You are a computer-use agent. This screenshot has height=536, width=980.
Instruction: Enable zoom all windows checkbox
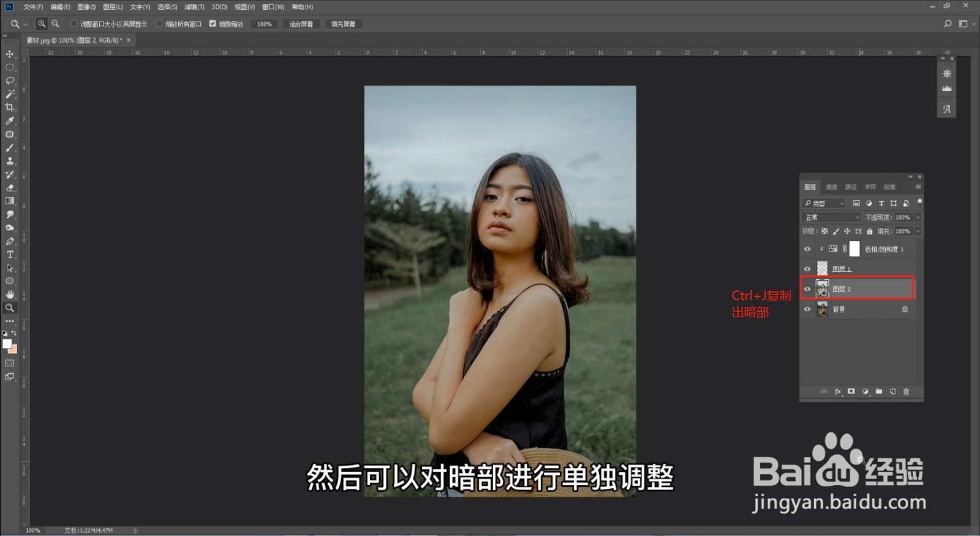pos(159,24)
